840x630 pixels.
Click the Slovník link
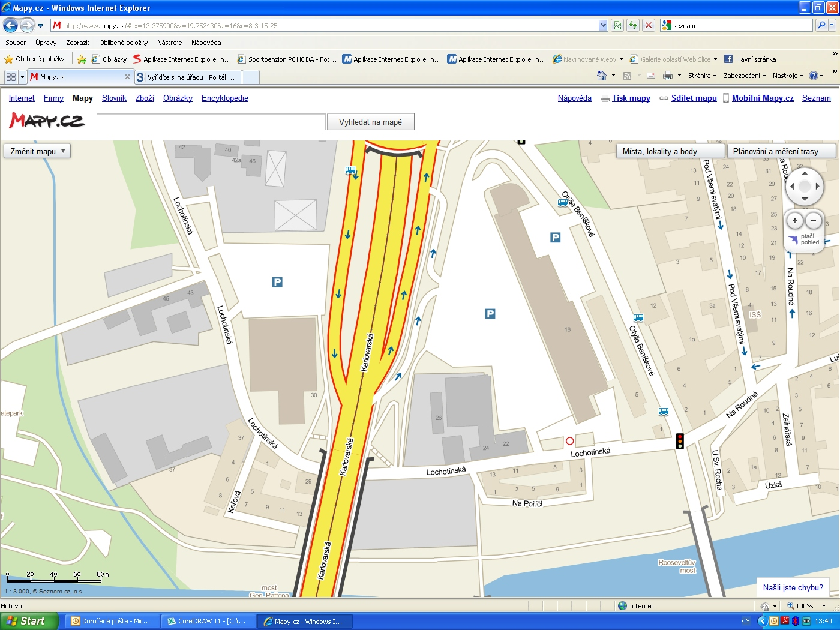pos(114,98)
